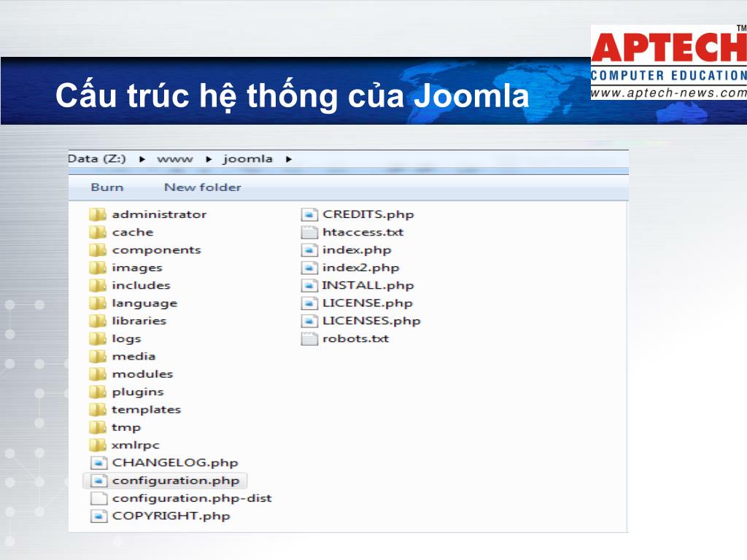747x560 pixels.
Task: Click the LICENSES.php file icon
Action: point(309,321)
